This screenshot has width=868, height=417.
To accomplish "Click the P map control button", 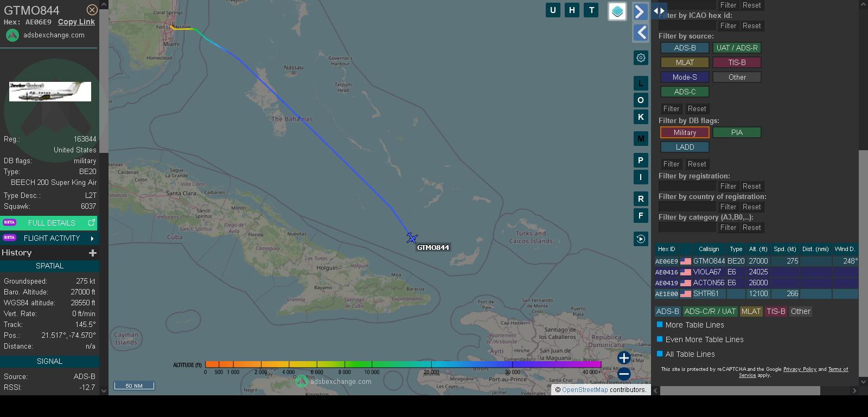I will 641,161.
